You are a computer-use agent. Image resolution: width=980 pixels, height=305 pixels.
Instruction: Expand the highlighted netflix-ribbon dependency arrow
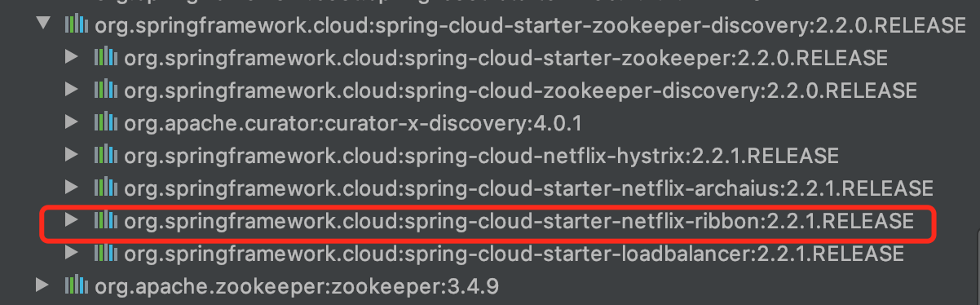pos(72,221)
